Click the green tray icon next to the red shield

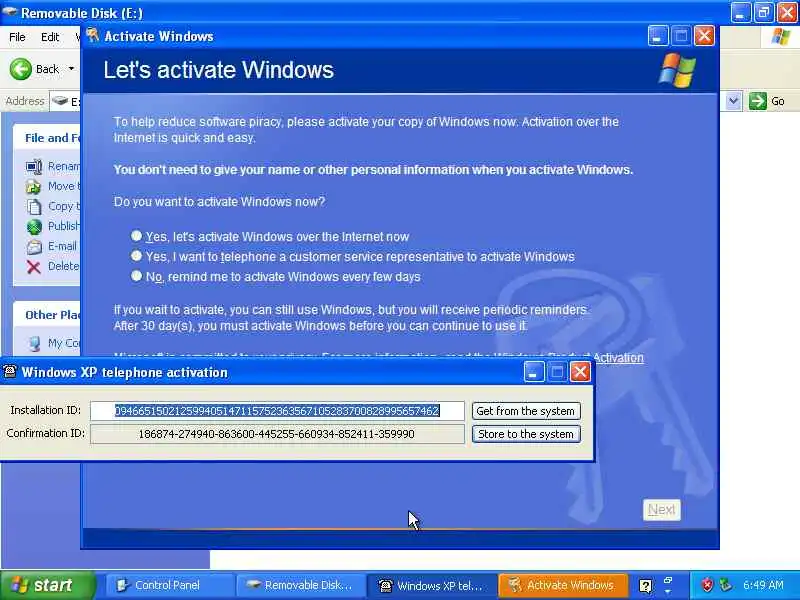[x=725, y=585]
